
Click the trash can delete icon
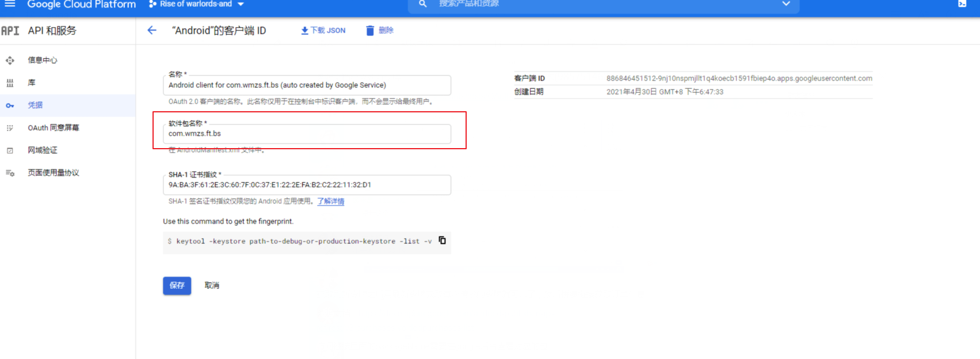click(370, 31)
